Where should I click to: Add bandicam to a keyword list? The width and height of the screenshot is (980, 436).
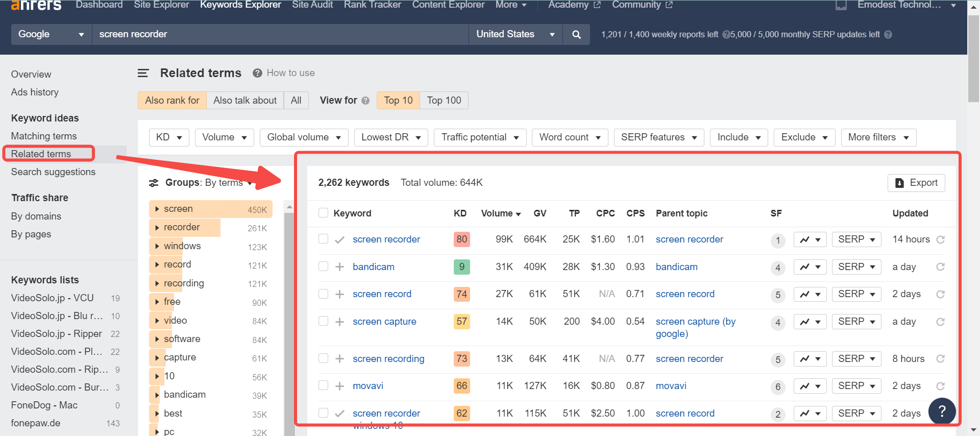click(339, 267)
